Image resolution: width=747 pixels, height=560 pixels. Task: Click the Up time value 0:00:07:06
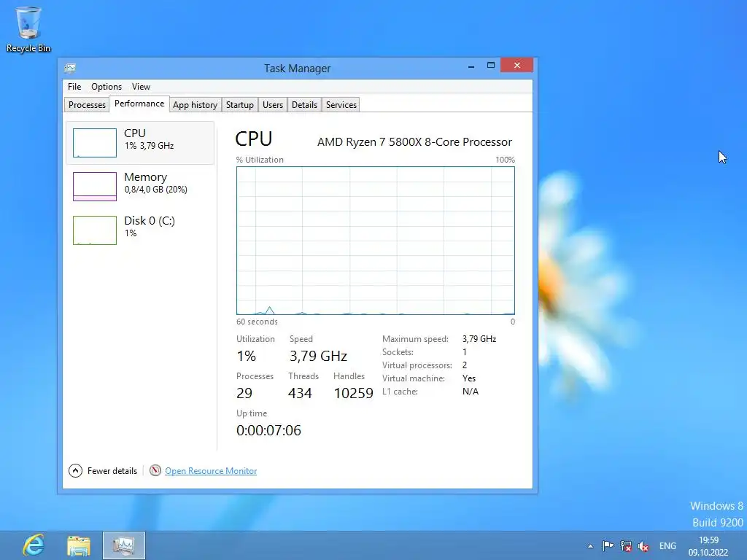point(268,430)
